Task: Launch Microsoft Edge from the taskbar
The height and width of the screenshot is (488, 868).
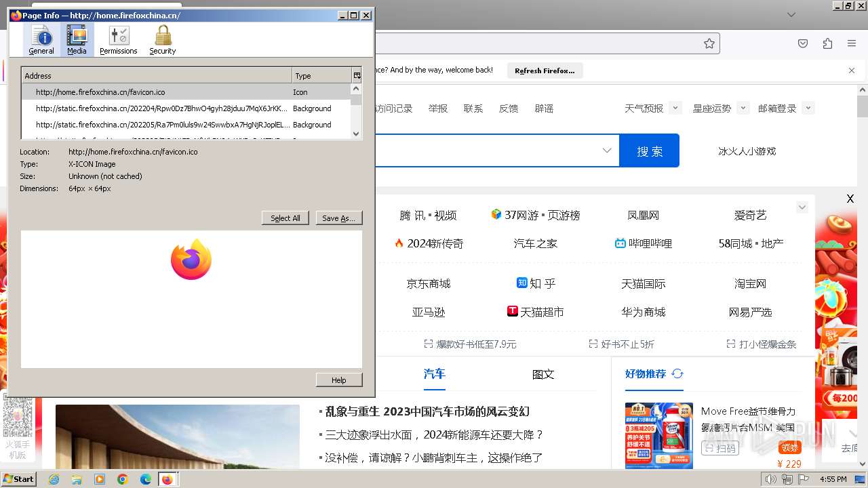Action: pyautogui.click(x=146, y=479)
